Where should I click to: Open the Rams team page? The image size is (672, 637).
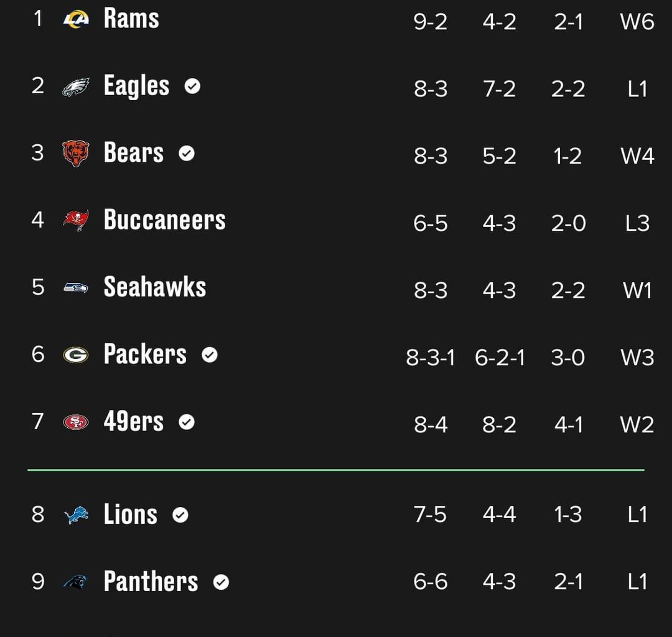point(131,19)
